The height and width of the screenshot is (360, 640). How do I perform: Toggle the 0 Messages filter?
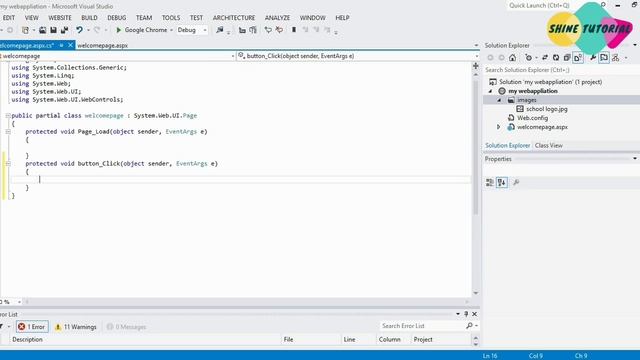(127, 327)
